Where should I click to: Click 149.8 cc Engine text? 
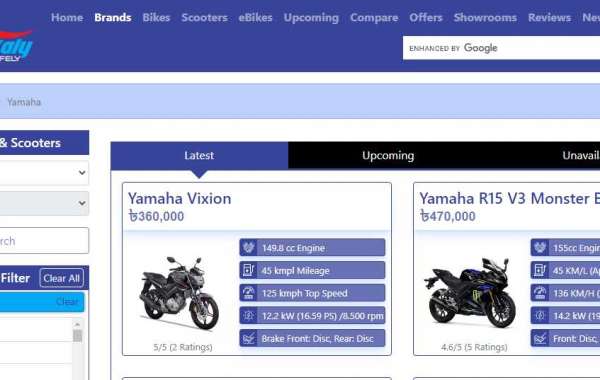pyautogui.click(x=293, y=248)
